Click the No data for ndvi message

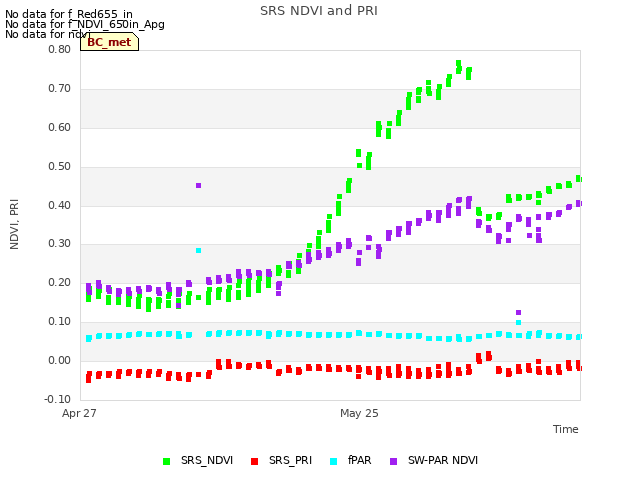(47, 34)
